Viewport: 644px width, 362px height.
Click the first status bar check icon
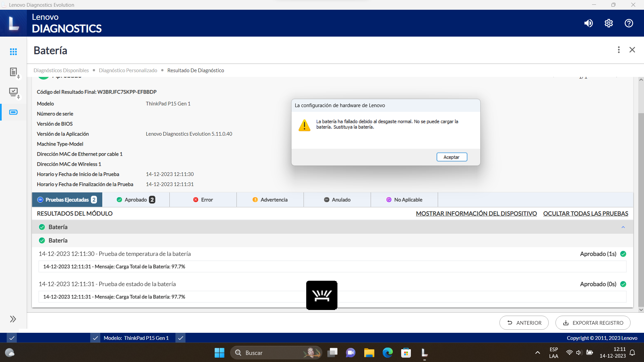12,338
